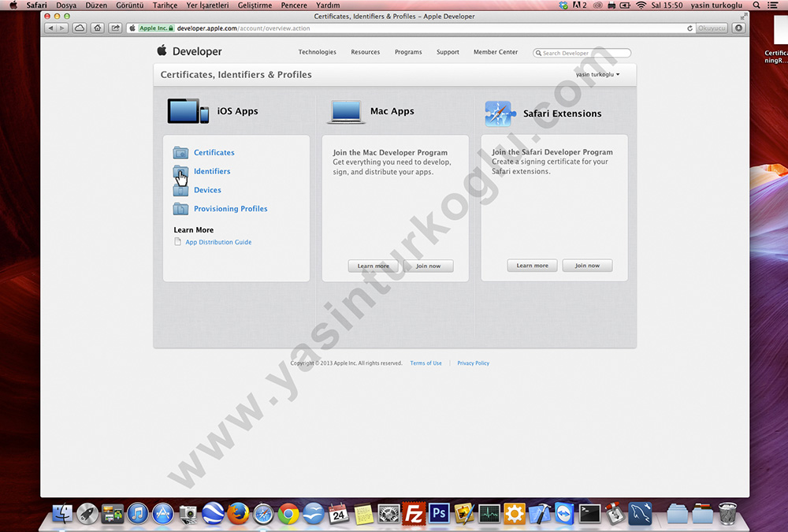Screen dimensions: 788x532
Task: Open the Devices link
Action: (207, 190)
